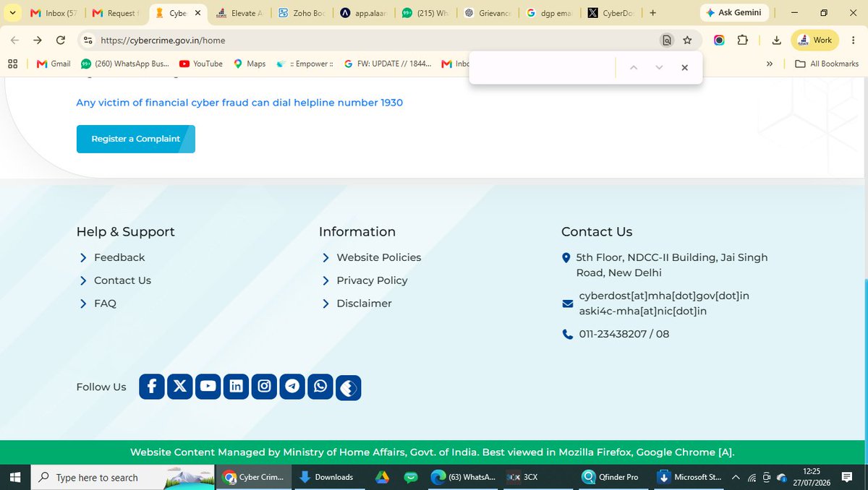Image resolution: width=868 pixels, height=490 pixels.
Task: Open the Empower bookmark
Action: click(305, 64)
